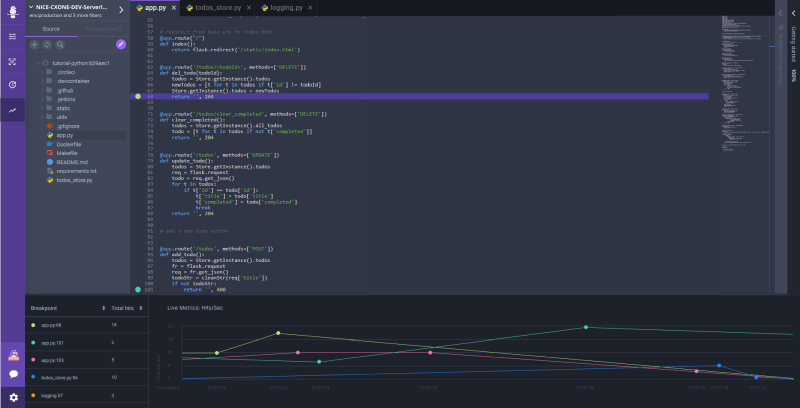Click the orange color dot beside logging:57
This screenshot has width=800, height=408.
point(33,395)
